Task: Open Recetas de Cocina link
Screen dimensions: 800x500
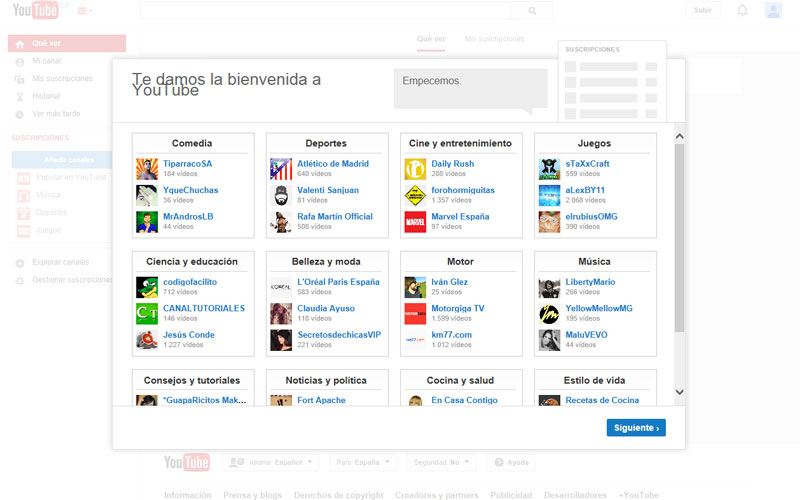Action: tap(602, 401)
